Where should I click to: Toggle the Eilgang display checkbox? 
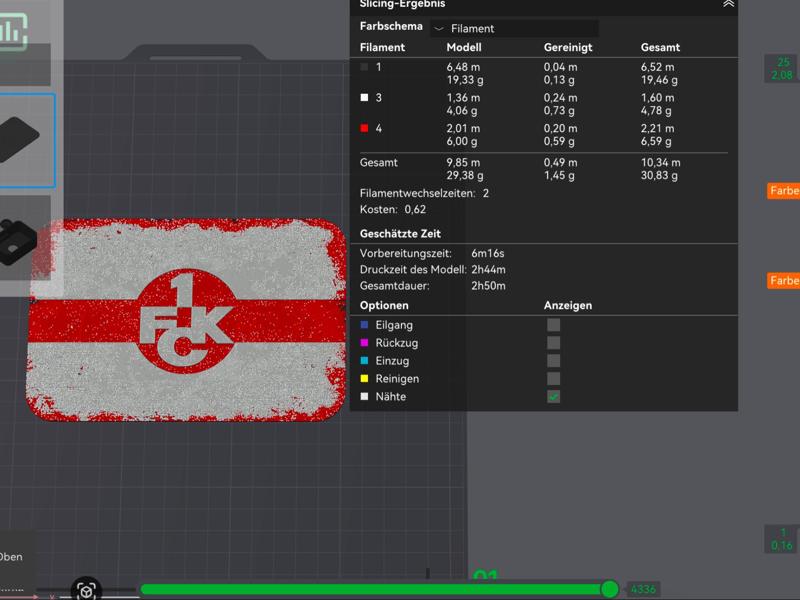[553, 325]
